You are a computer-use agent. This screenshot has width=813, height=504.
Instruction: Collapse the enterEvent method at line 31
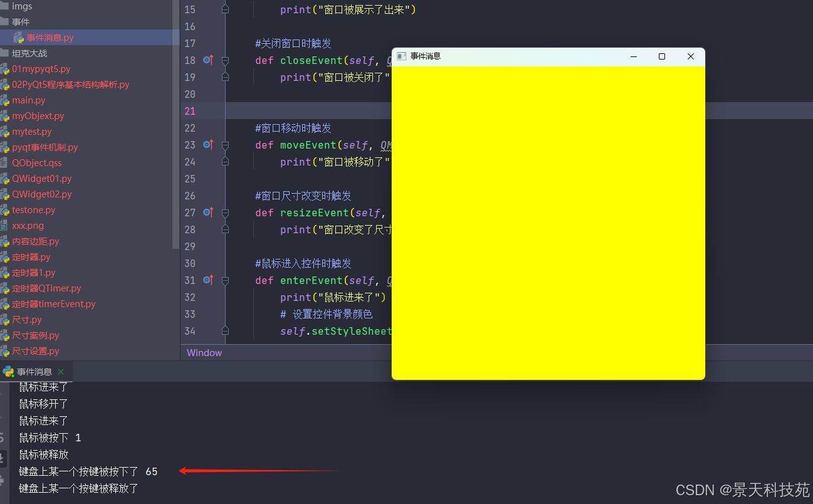(x=226, y=280)
